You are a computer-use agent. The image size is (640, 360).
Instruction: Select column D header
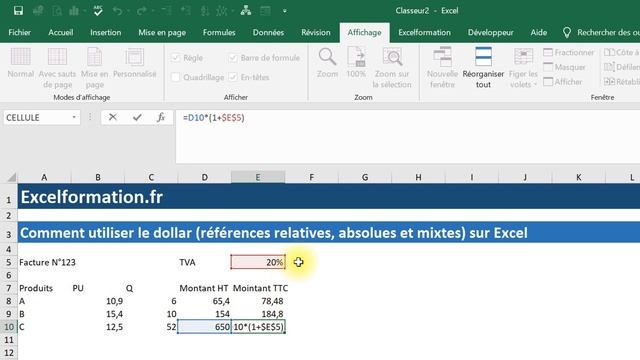[x=204, y=177]
